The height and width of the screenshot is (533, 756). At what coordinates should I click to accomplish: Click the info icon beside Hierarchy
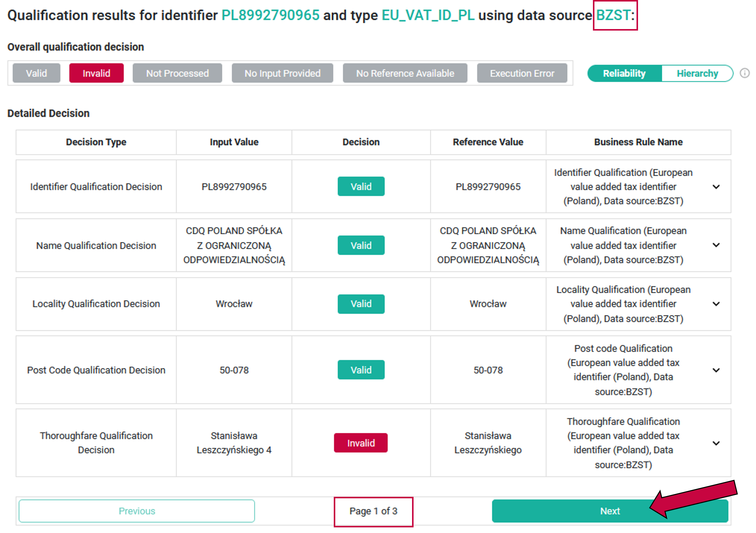(x=745, y=73)
